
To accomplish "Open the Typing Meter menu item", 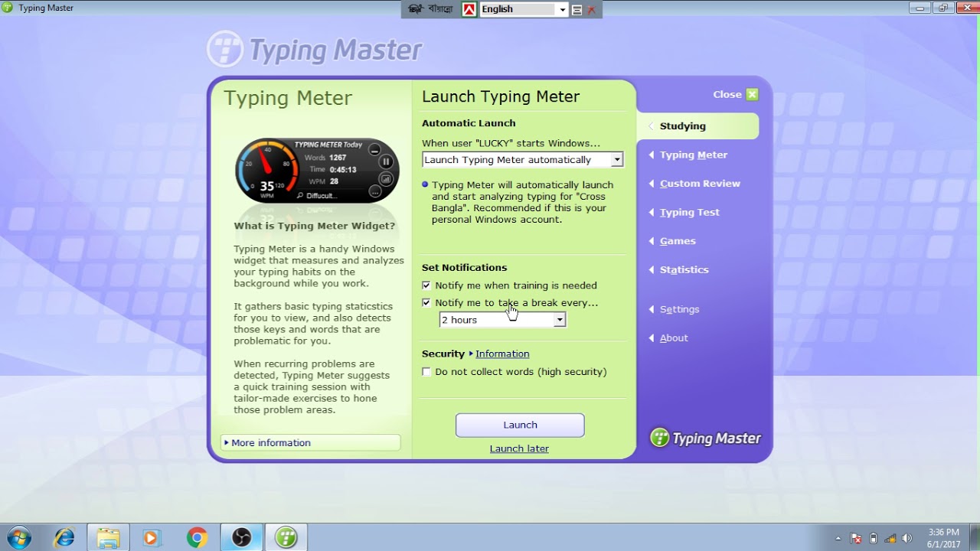I will [694, 155].
